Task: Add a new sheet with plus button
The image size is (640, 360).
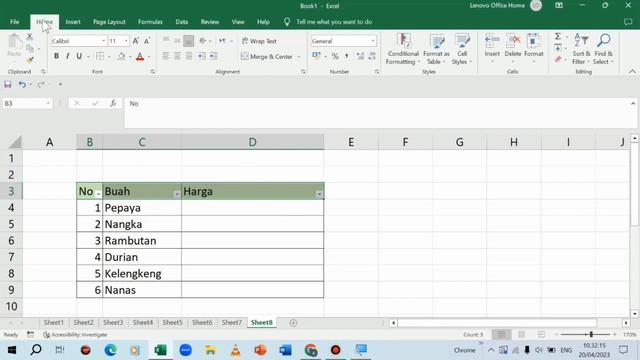Action: (x=293, y=323)
